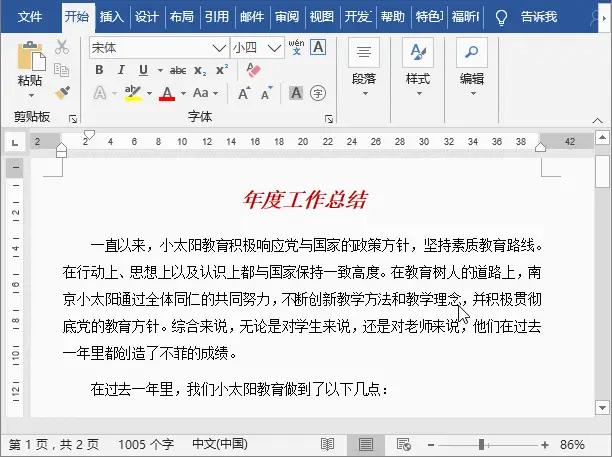
Task: Apply text effects outlined A
Action: pos(100,93)
